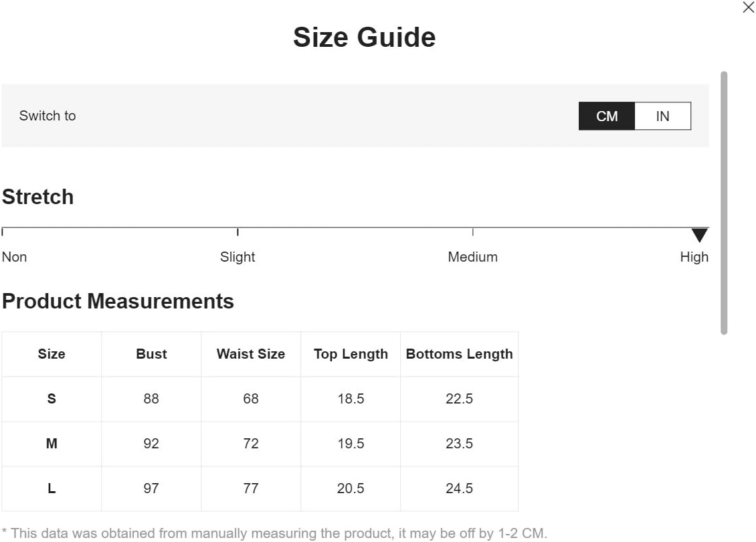Click the size S bust value 88
Viewport: 756px width, 542px height.
click(x=151, y=399)
